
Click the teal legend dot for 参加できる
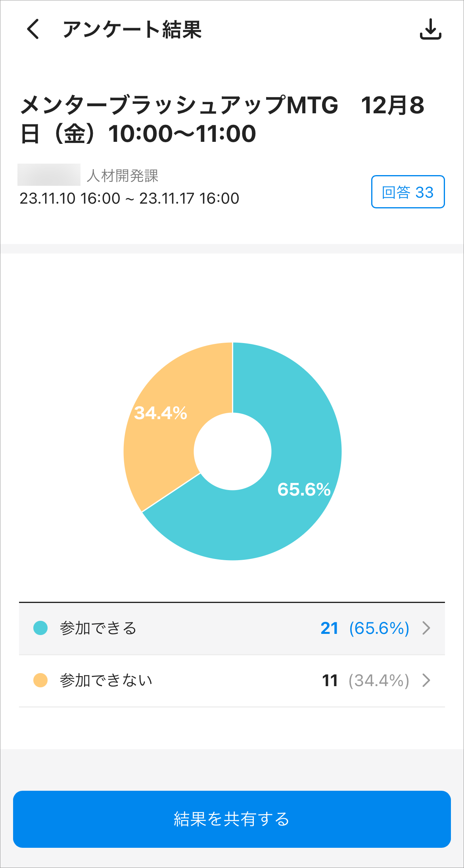40,628
